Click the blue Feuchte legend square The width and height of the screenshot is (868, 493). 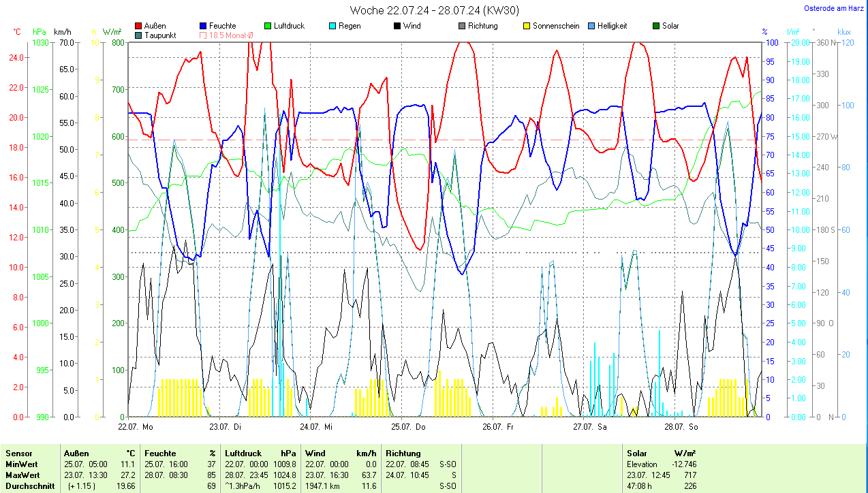tap(203, 26)
